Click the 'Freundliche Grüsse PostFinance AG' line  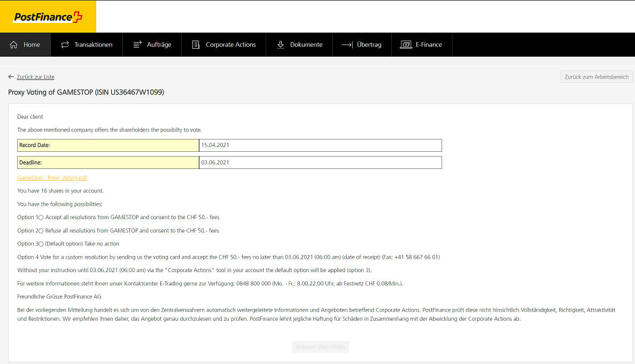(x=59, y=297)
